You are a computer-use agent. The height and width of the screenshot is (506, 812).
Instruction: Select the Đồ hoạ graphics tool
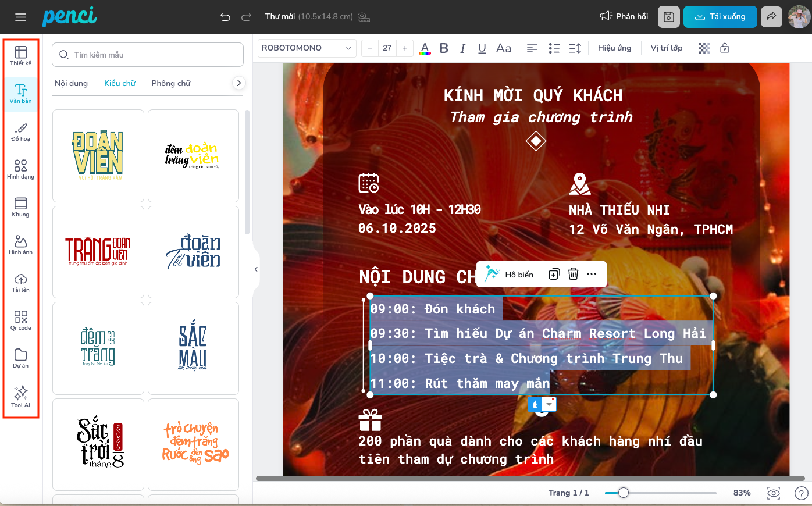pos(20,131)
